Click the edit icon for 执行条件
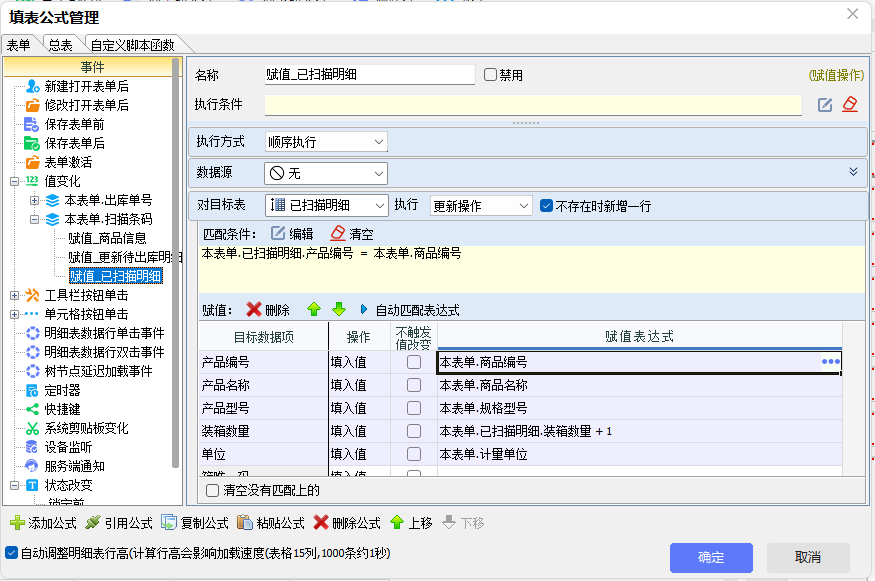The image size is (875, 581). (x=825, y=105)
